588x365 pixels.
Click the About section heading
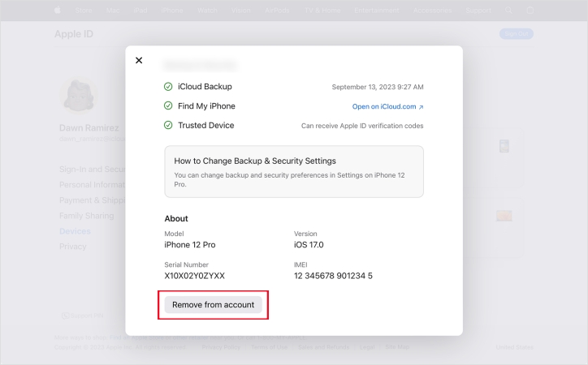pos(176,219)
